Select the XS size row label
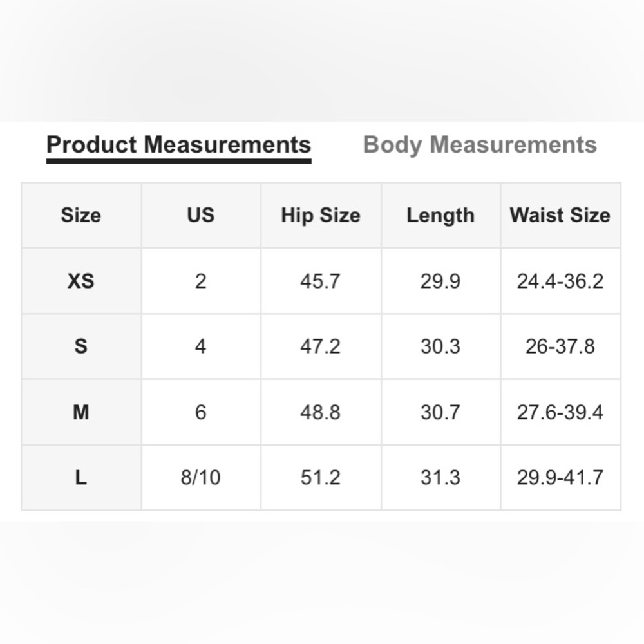 coord(81,281)
